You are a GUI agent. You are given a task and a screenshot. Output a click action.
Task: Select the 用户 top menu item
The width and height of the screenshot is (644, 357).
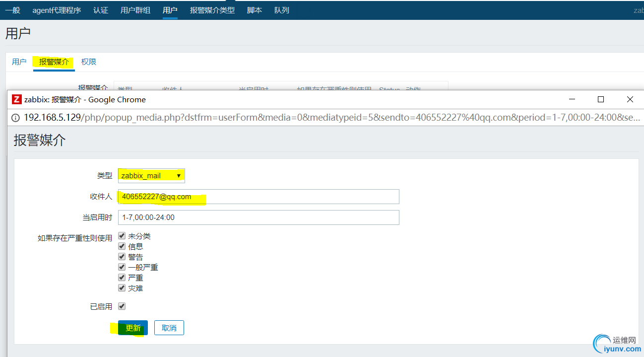tap(170, 10)
